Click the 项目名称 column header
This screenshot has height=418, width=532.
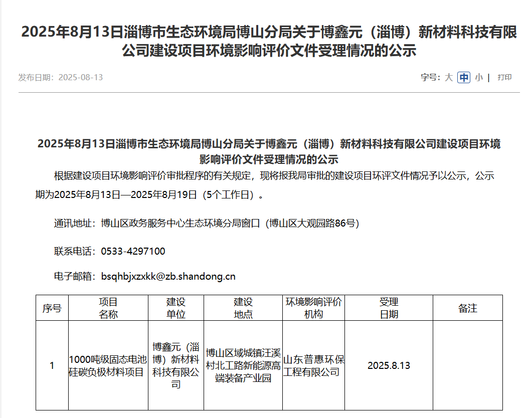point(108,308)
